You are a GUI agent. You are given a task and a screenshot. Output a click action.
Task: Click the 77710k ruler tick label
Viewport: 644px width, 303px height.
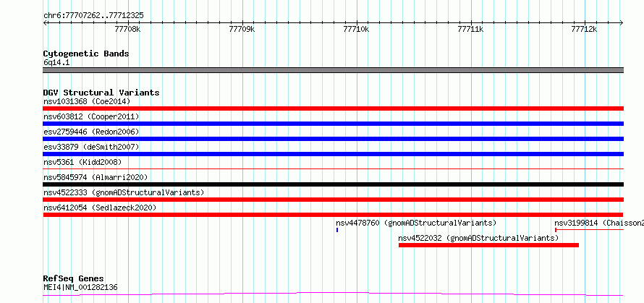[x=357, y=30]
